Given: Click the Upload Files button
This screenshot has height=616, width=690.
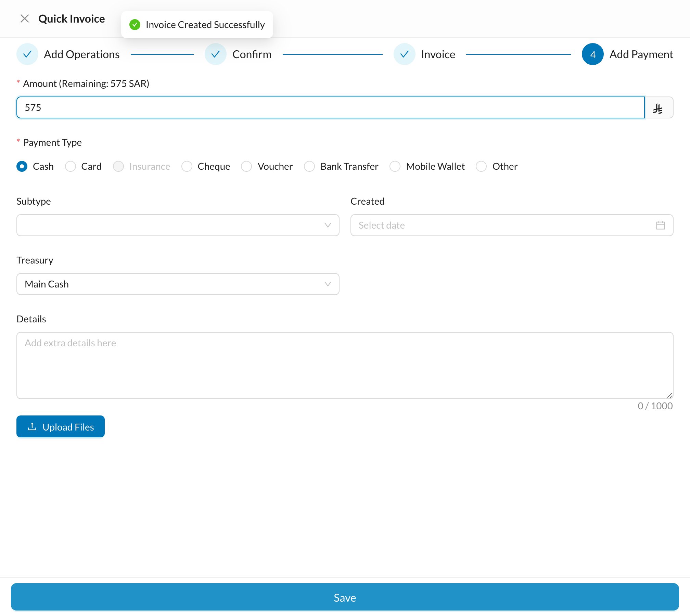Looking at the screenshot, I should [61, 426].
